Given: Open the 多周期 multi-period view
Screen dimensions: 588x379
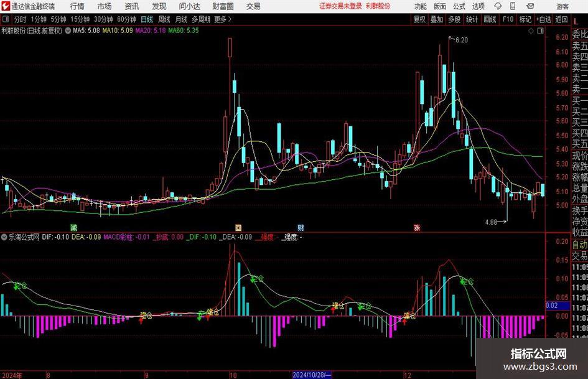Looking at the screenshot, I should point(201,19).
